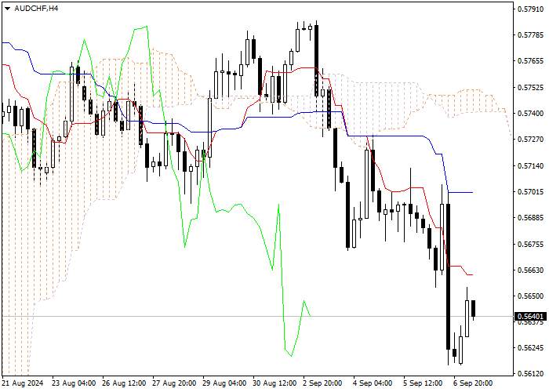The height and width of the screenshot is (392, 549).
Task: Click the 0.56245 price scale label
Action: [x=530, y=348]
